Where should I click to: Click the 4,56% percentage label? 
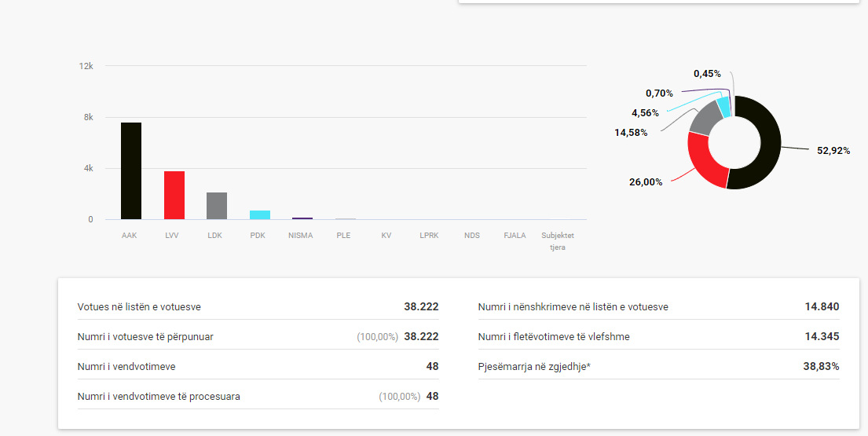(645, 113)
